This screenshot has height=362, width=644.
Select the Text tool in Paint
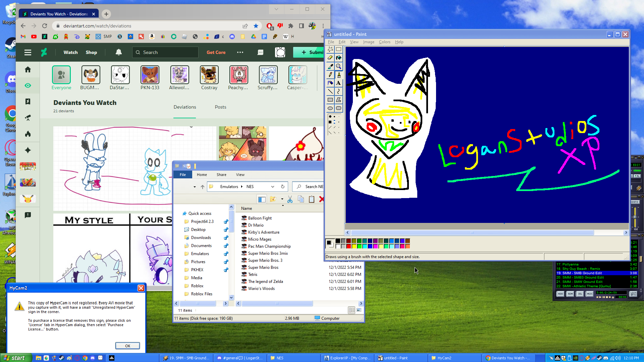[x=339, y=83]
